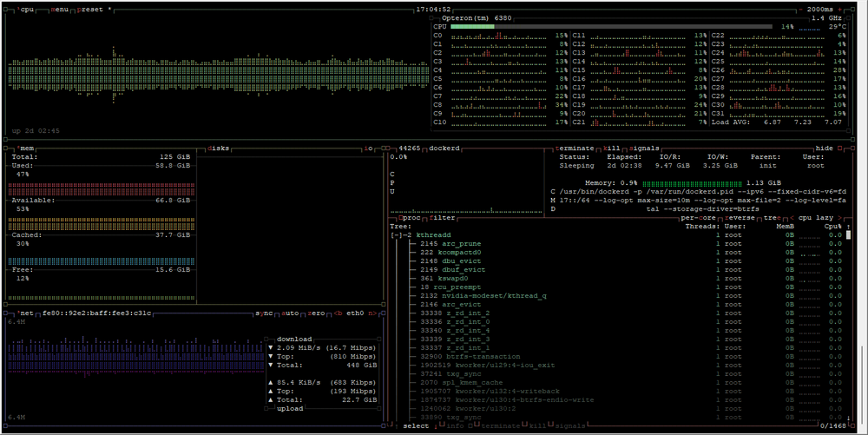Toggle tree view of processes
This screenshot has width=868, height=435.
pyautogui.click(x=773, y=218)
